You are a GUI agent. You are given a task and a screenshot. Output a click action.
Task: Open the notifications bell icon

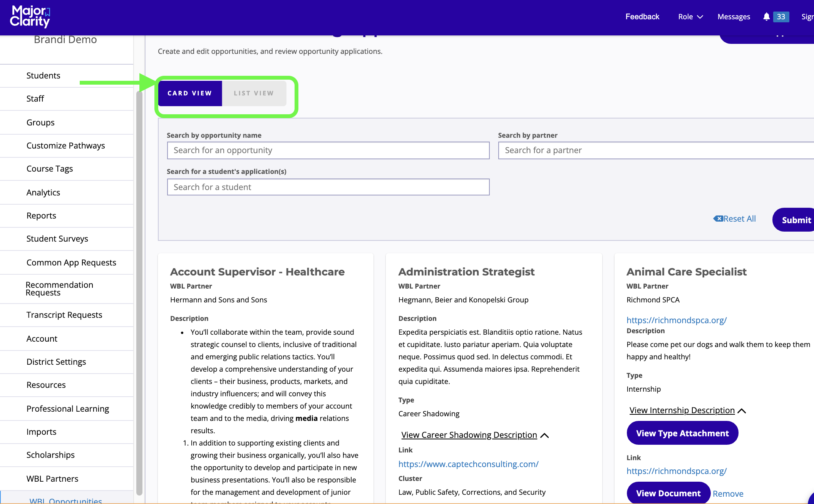tap(766, 17)
